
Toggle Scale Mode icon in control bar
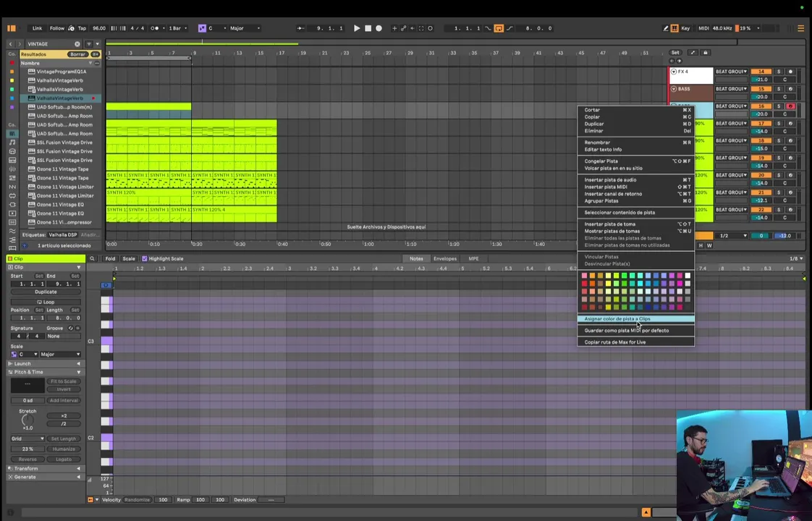click(x=202, y=28)
